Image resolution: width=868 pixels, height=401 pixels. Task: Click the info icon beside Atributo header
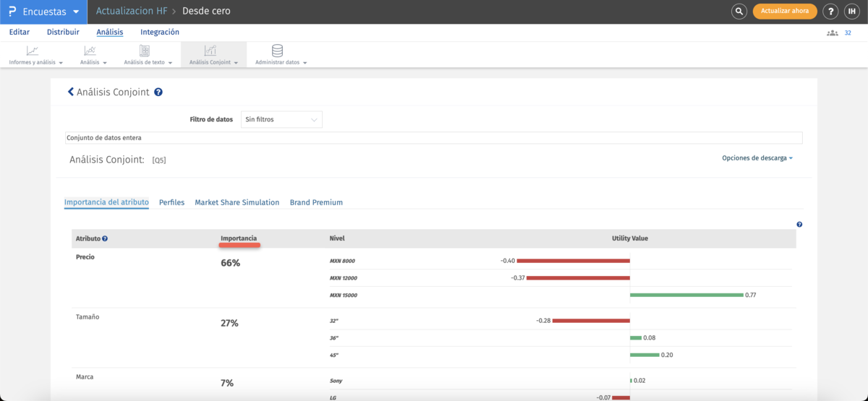105,238
